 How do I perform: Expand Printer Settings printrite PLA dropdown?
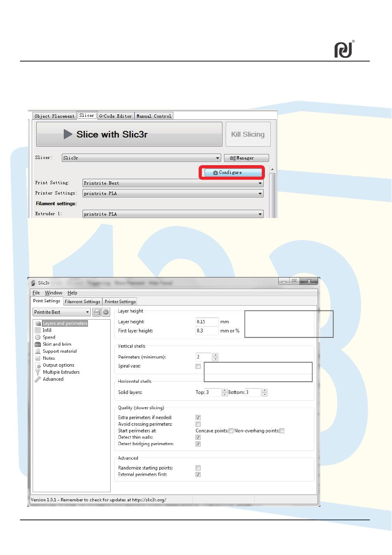pos(173,193)
